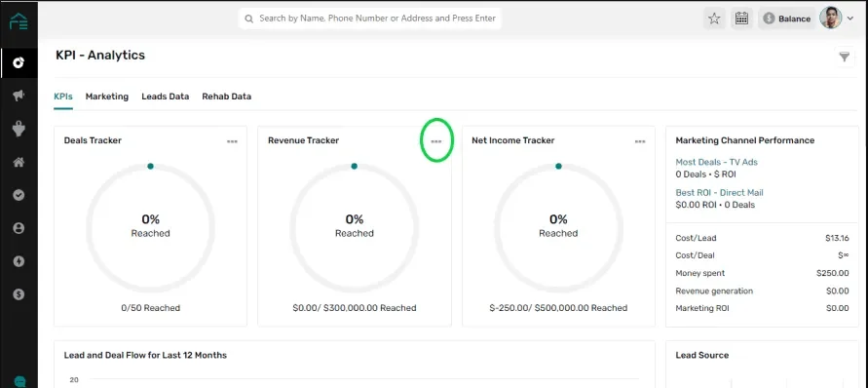
Task: Open the checkmark tasks sidebar icon
Action: pos(19,195)
